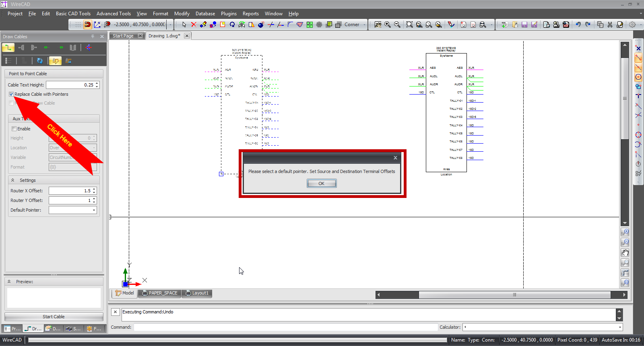This screenshot has height=346, width=644.
Task: Click the zoom in magnifier
Action: 388,25
